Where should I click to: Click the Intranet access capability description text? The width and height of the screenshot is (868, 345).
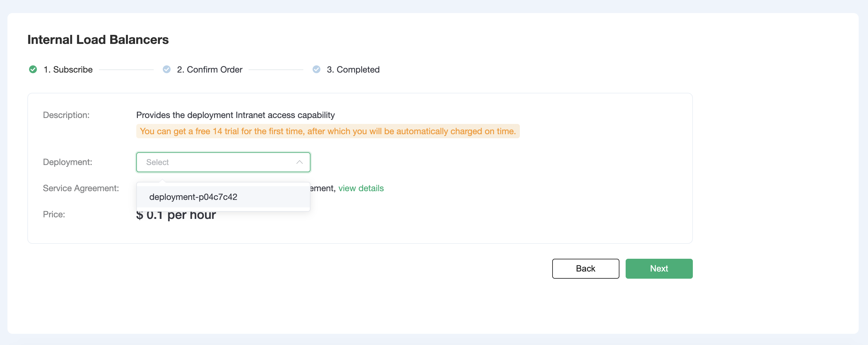[x=235, y=115]
